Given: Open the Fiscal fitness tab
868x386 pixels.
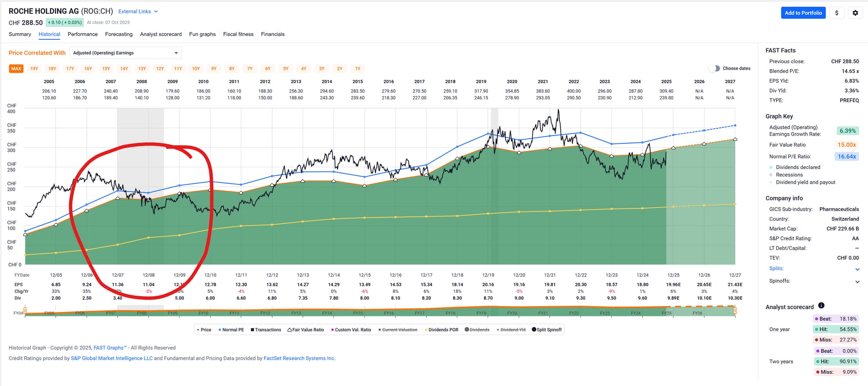Looking at the screenshot, I should [x=238, y=34].
